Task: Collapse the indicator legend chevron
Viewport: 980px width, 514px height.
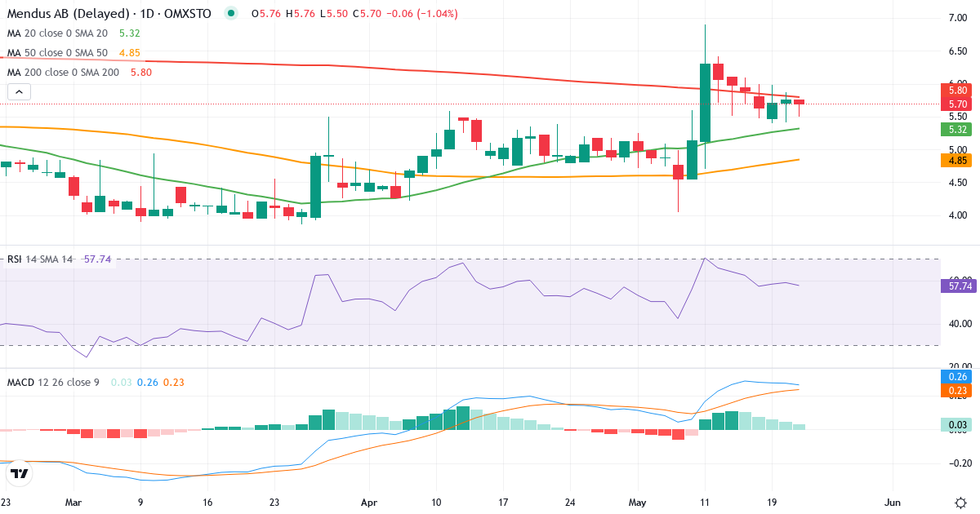Action: pyautogui.click(x=19, y=92)
